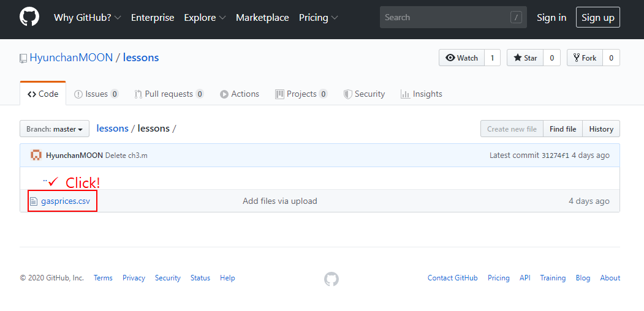Open the Security tab
This screenshot has width=644, height=311.
[364, 94]
